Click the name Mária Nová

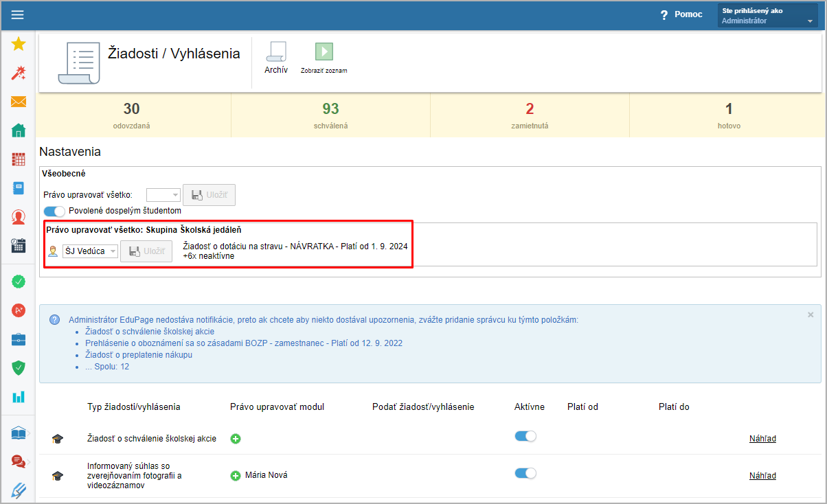point(267,475)
